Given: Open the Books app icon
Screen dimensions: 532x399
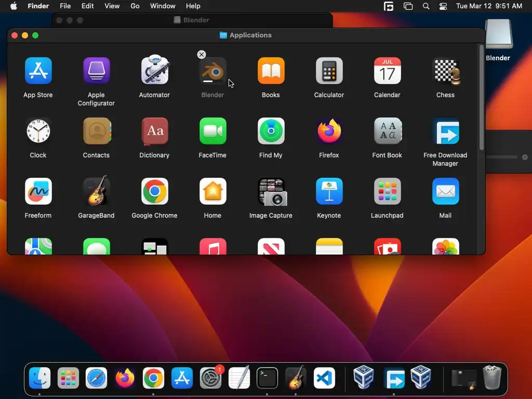Looking at the screenshot, I should tap(271, 71).
